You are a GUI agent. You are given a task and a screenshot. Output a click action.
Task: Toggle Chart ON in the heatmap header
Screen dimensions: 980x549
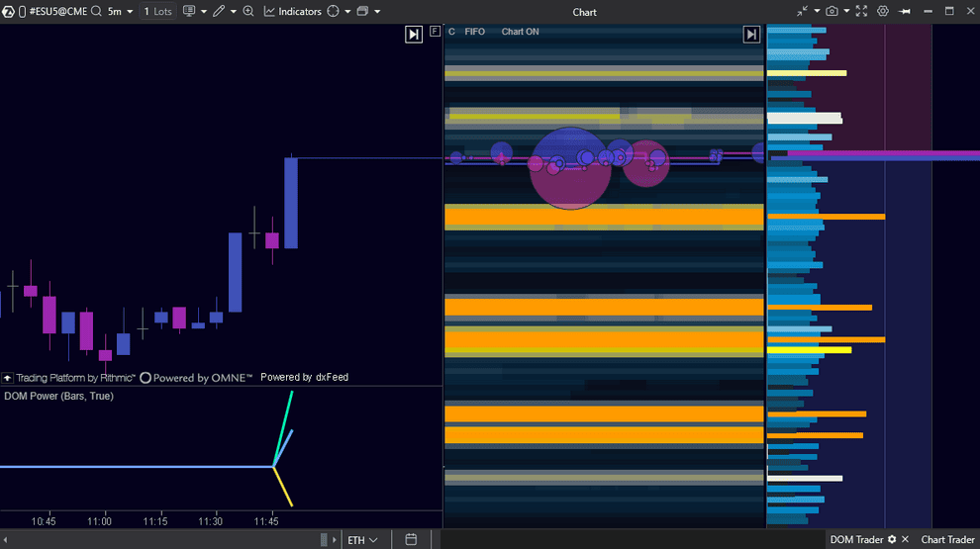pos(520,32)
